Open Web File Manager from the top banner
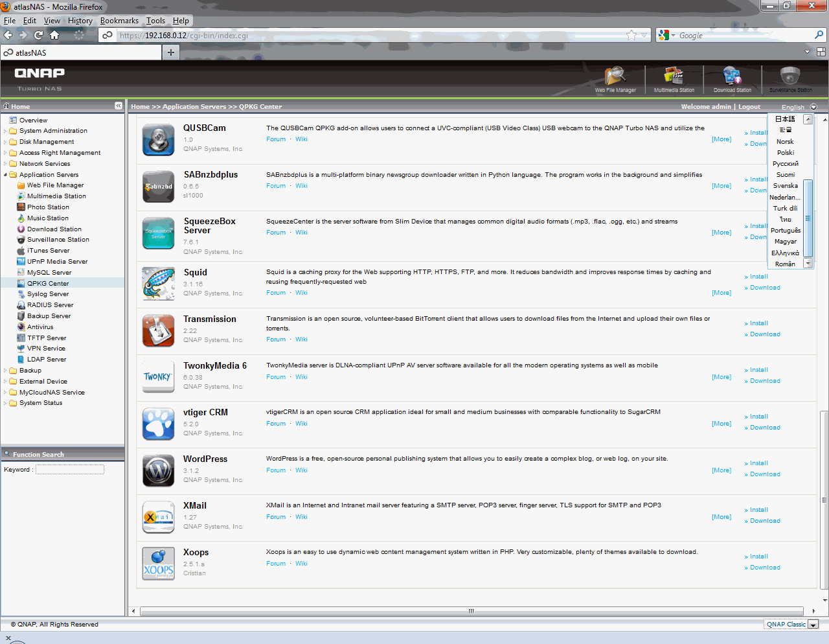Viewport: 829px width, 644px height. click(x=615, y=79)
